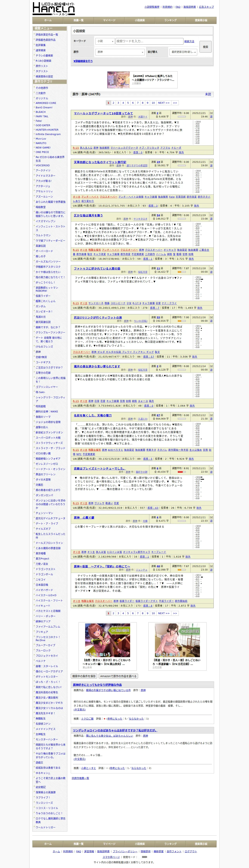Image resolution: width=249 pixels, height=868 pixels.
Task: Open スマホ用ページ footer link
Action: click(x=111, y=857)
